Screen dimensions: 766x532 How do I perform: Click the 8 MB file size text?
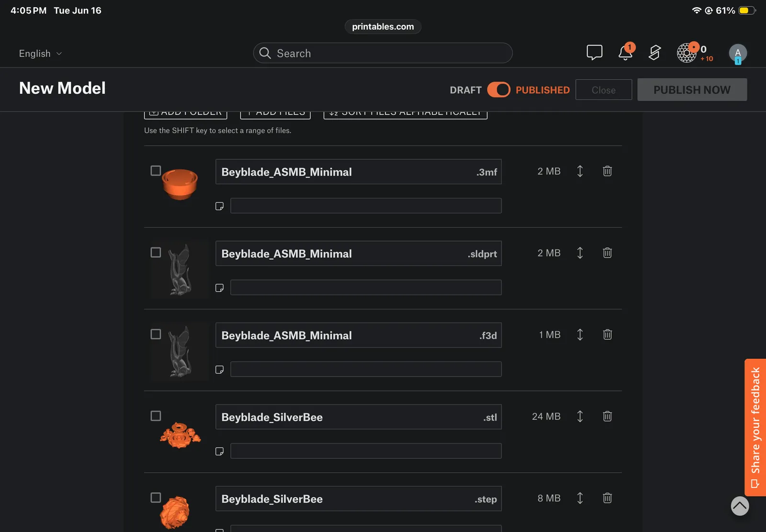coord(549,499)
